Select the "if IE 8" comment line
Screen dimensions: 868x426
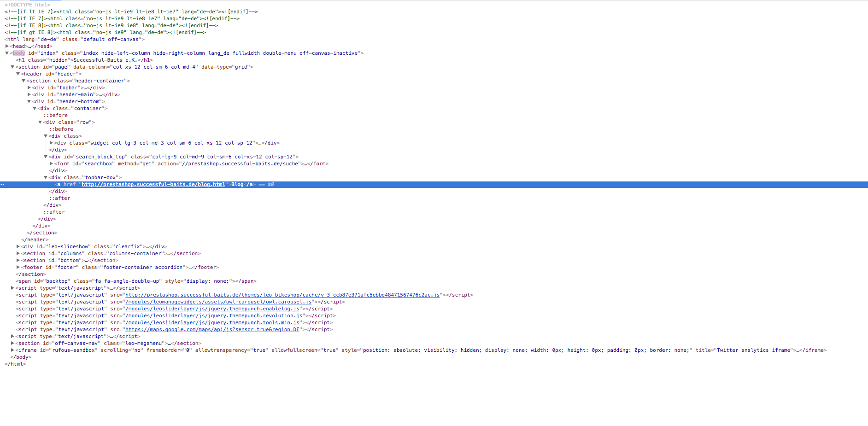tap(111, 25)
